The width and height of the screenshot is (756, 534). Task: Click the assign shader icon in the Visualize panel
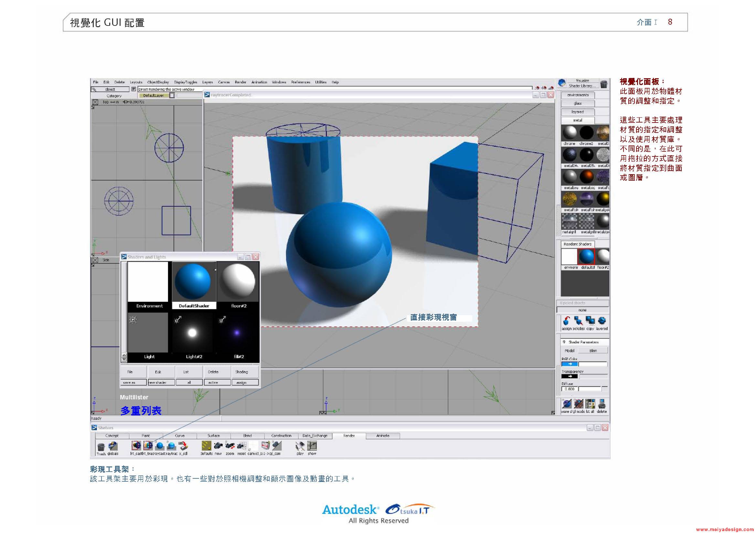566,321
